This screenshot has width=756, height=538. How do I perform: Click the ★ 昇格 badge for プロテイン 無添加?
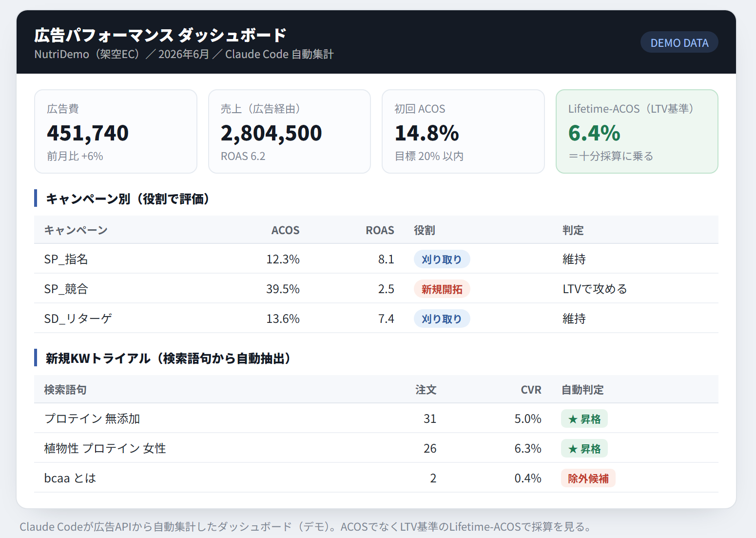584,419
